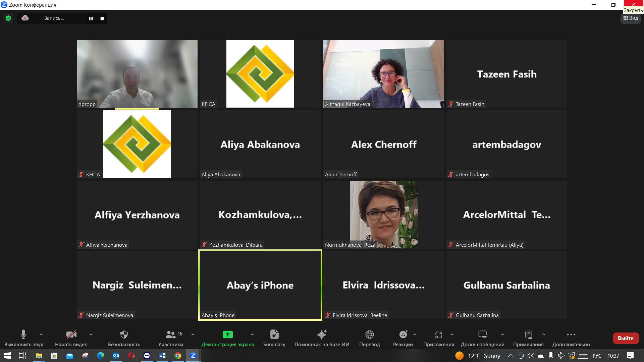The image size is (644, 362).
Task: Expand notes options arrow
Action: 544,334
